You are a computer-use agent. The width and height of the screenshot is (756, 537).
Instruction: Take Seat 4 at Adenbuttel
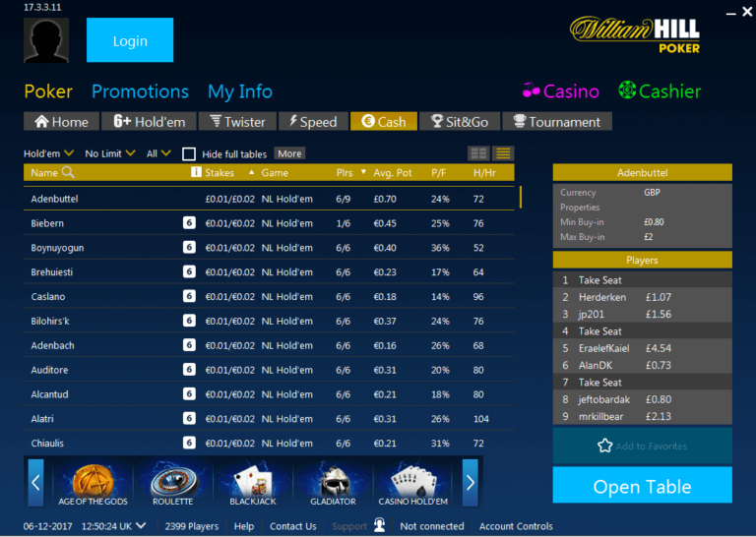coord(642,330)
